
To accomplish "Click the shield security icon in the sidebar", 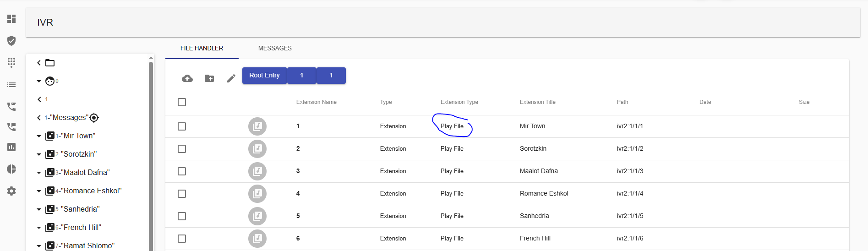I will (11, 41).
